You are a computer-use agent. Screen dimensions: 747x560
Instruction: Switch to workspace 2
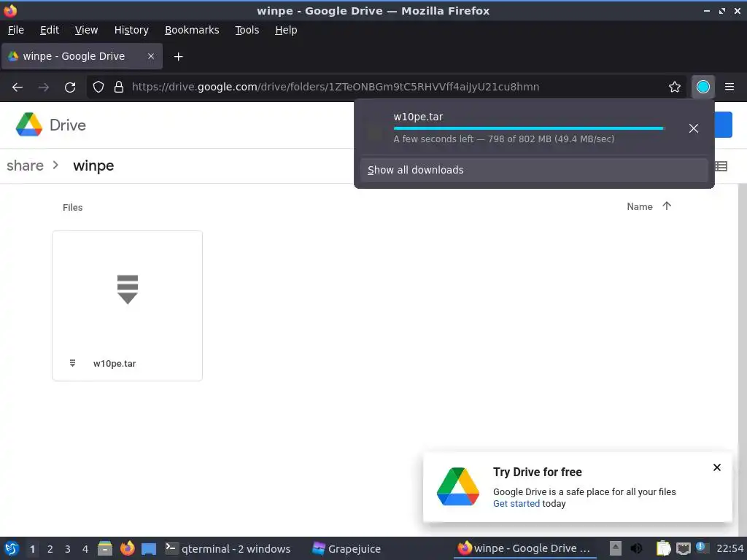coord(50,549)
